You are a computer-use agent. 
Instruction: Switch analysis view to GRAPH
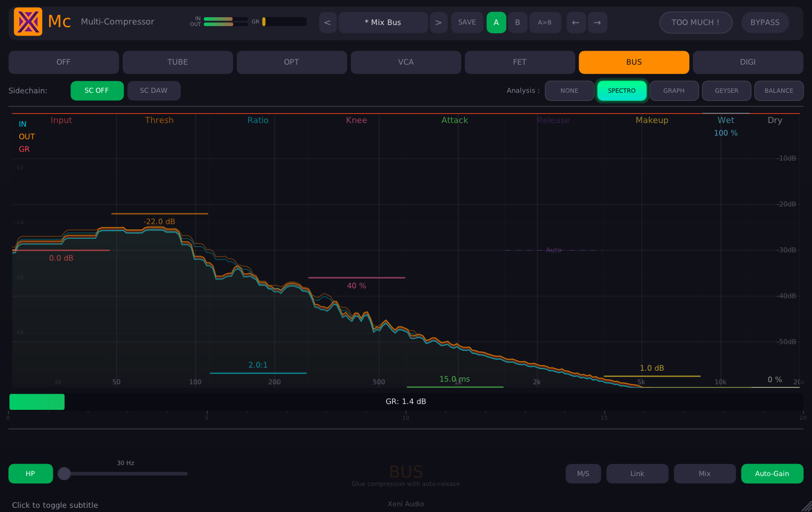point(674,90)
